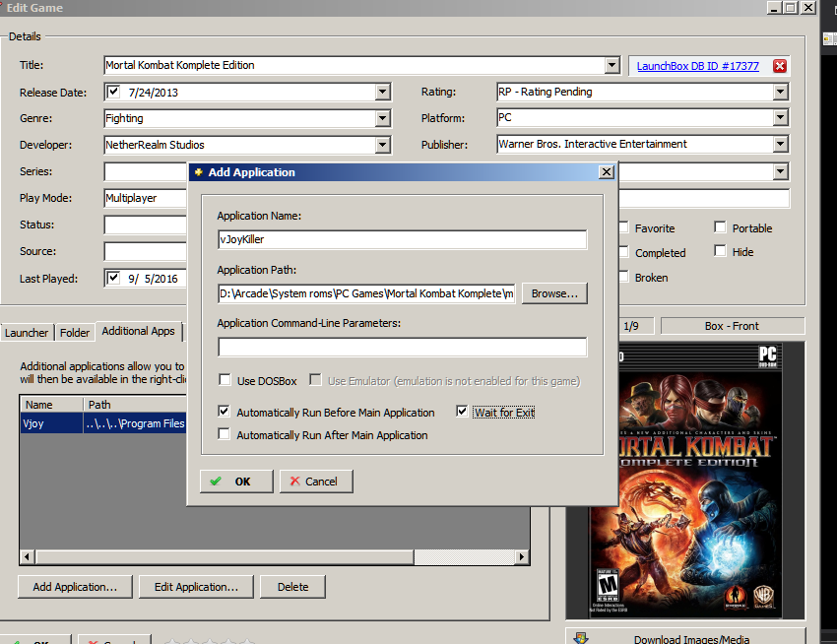Open the Publisher dropdown
This screenshot has width=837, height=644.
click(x=781, y=144)
